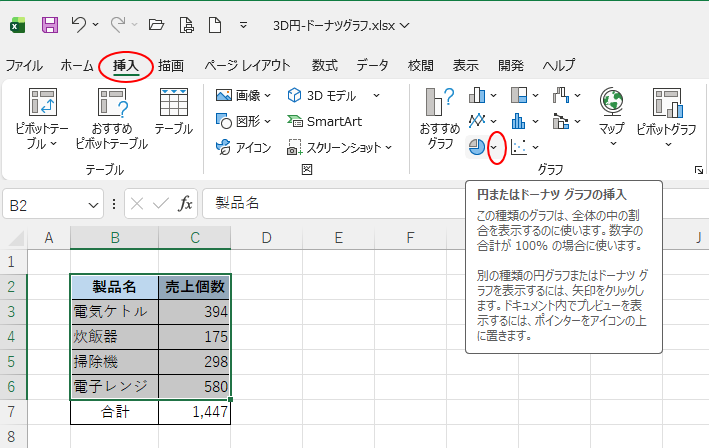
Task: Insert a column or bar chart
Action: (477, 95)
